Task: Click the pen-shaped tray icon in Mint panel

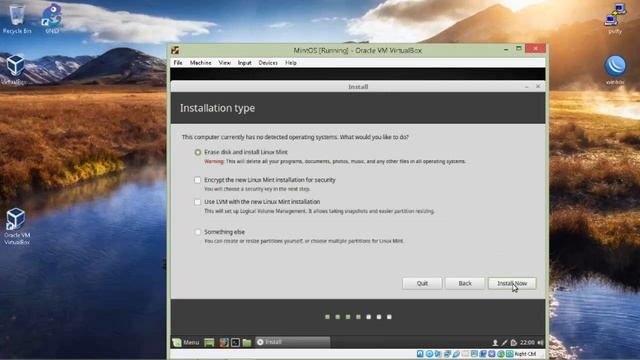Action: pyautogui.click(x=504, y=342)
